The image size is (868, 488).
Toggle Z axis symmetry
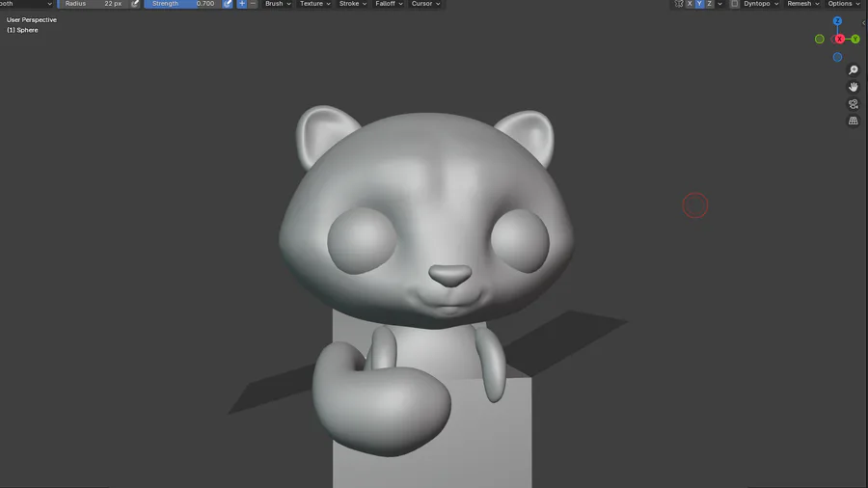(x=710, y=4)
